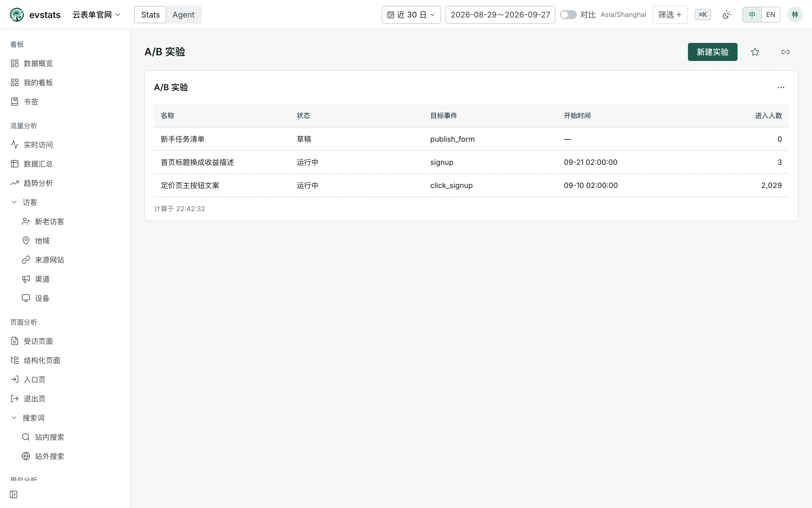Viewport: 812px width, 508px height.
Task: Open the 林 user avatar menu
Action: coord(795,15)
